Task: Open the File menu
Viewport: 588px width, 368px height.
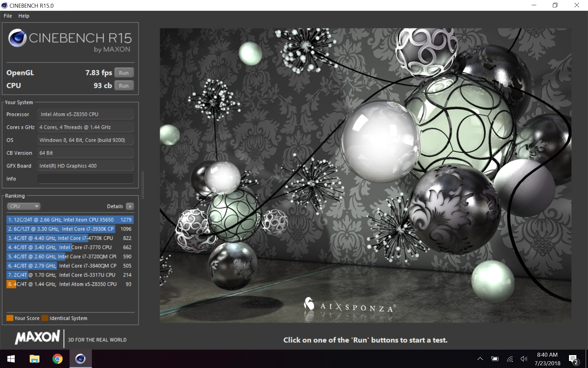Action: click(8, 16)
